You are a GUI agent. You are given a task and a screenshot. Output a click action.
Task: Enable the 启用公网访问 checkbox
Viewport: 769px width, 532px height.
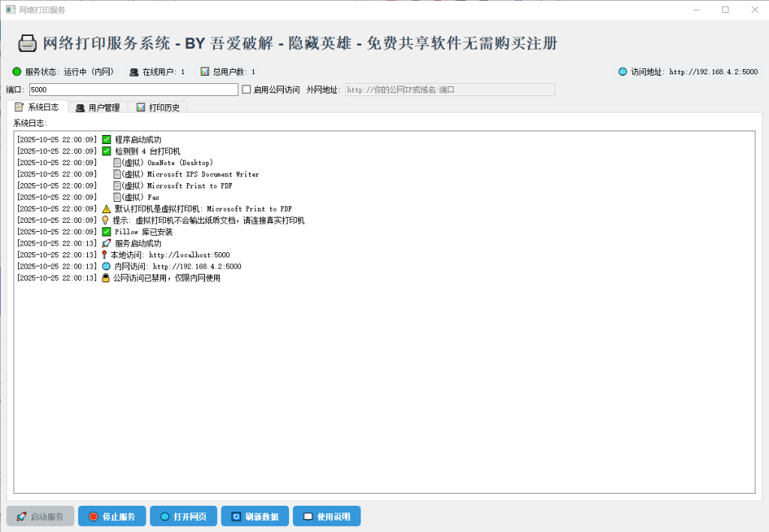(x=246, y=90)
